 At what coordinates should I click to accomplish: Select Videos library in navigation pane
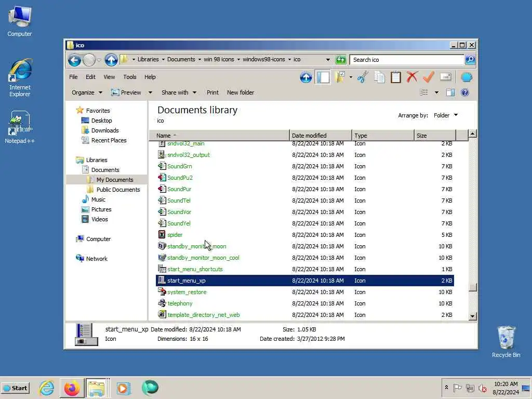coord(99,219)
